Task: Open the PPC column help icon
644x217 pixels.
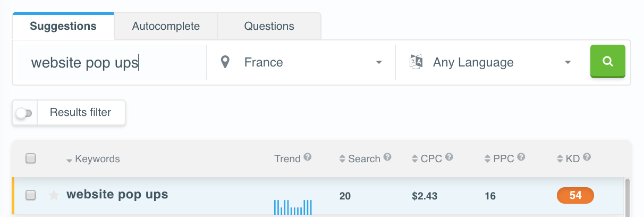Action: tap(521, 157)
